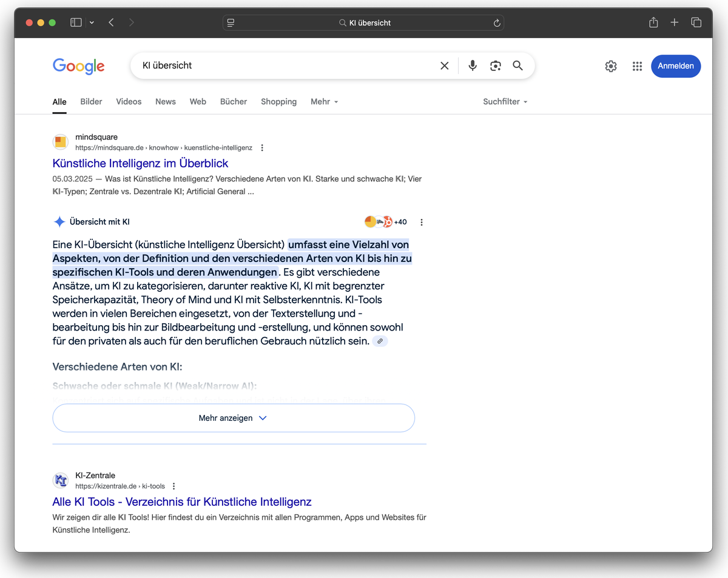Switch to Bücher tab
The image size is (728, 578).
[x=234, y=102]
